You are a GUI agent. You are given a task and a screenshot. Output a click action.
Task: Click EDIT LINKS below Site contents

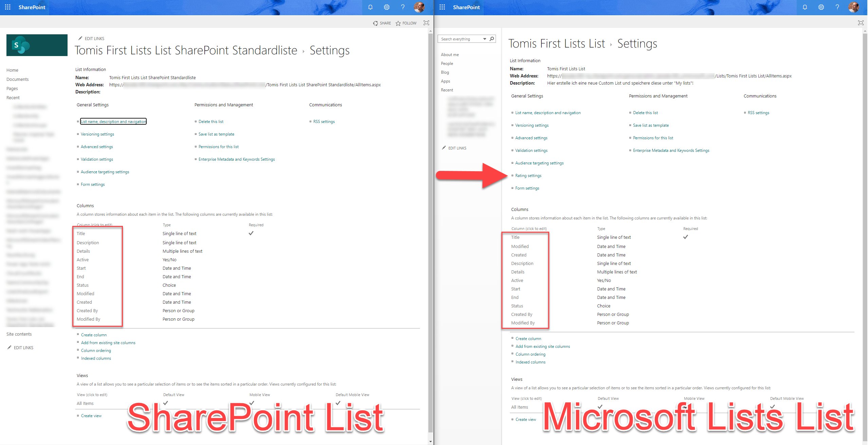click(x=20, y=348)
